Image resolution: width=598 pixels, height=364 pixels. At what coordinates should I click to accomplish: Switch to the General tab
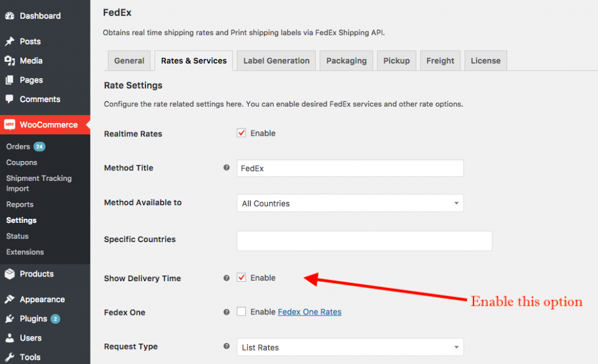tap(129, 61)
